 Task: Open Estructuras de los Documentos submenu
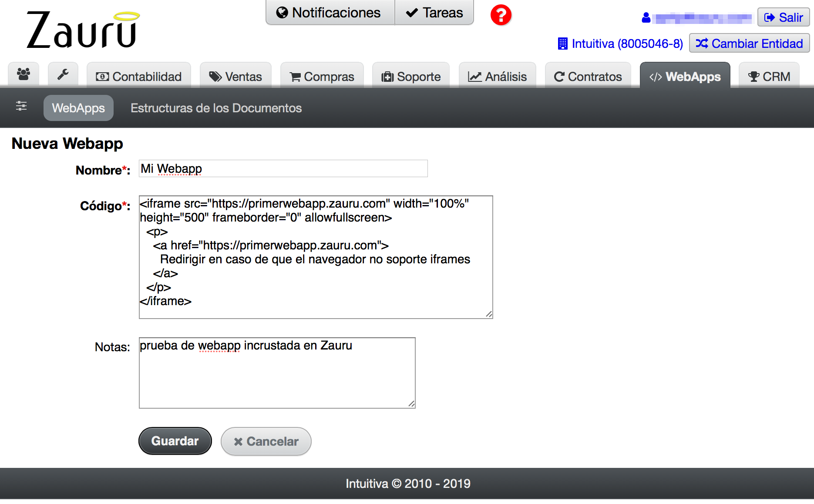coord(216,108)
